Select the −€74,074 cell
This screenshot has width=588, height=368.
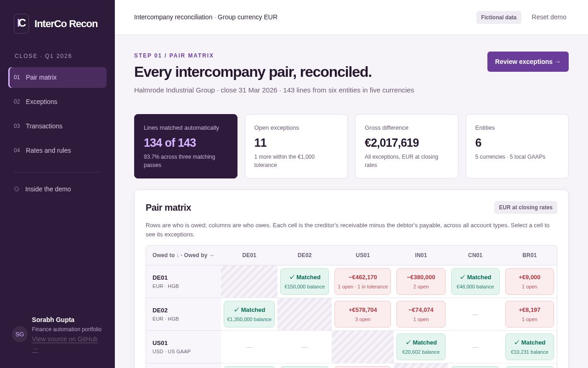tap(421, 314)
